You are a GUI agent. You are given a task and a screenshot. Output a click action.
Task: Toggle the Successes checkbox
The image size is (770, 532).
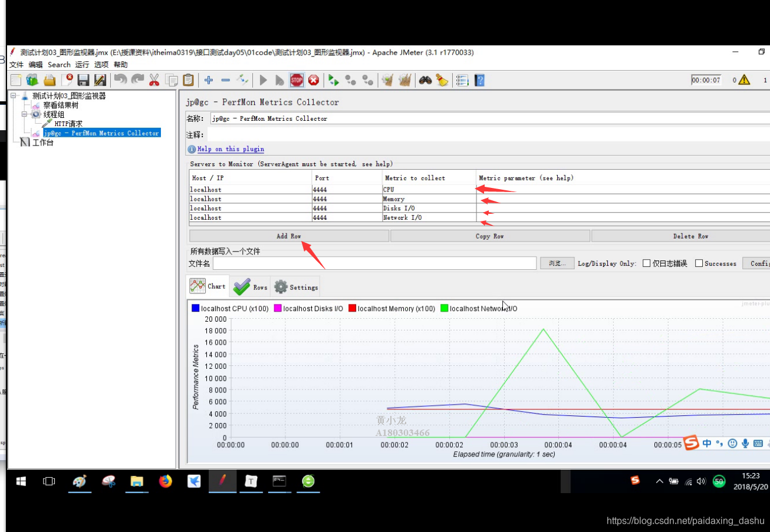[x=699, y=263]
